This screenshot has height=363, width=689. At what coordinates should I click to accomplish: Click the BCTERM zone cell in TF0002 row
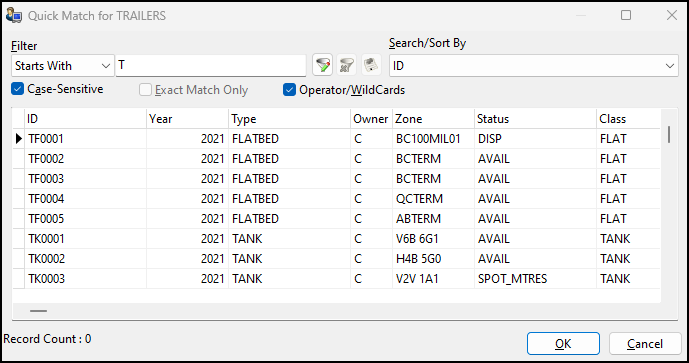(433, 159)
